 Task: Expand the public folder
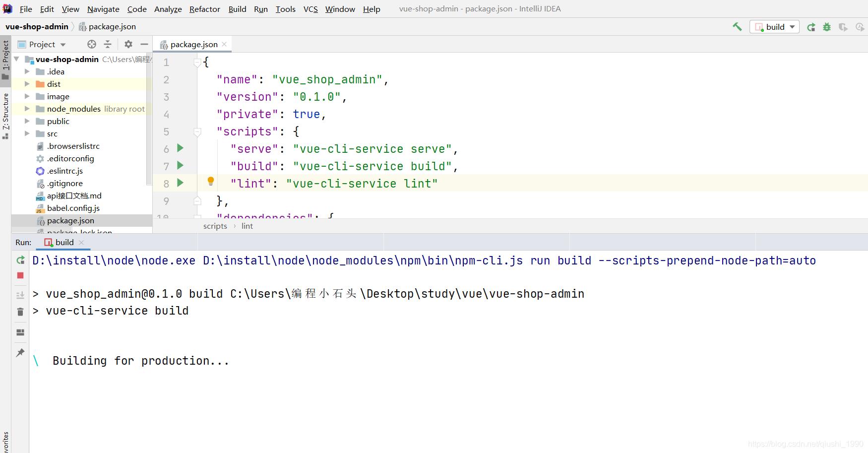[27, 121]
